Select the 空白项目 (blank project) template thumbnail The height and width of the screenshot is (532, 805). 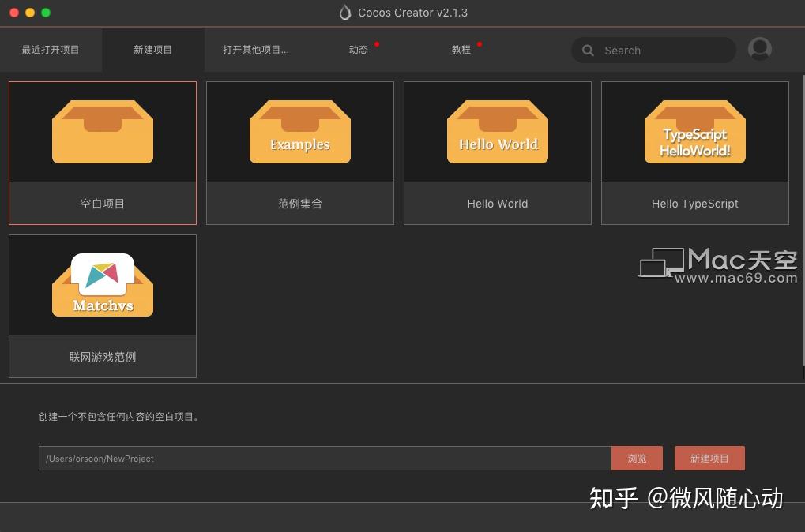[103, 132]
